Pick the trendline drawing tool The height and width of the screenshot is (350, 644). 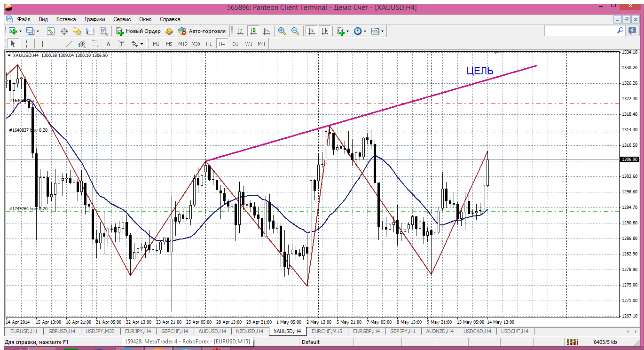point(69,44)
